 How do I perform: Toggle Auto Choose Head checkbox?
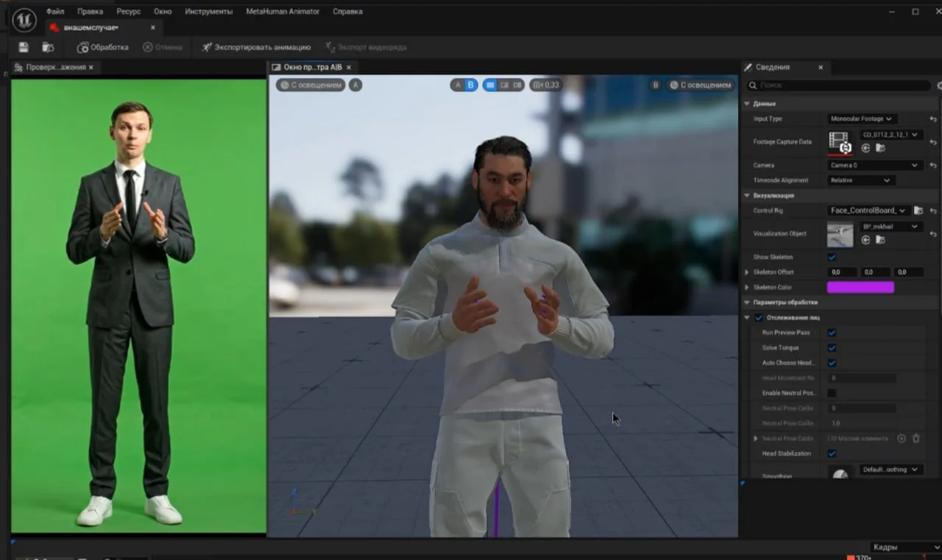click(832, 364)
